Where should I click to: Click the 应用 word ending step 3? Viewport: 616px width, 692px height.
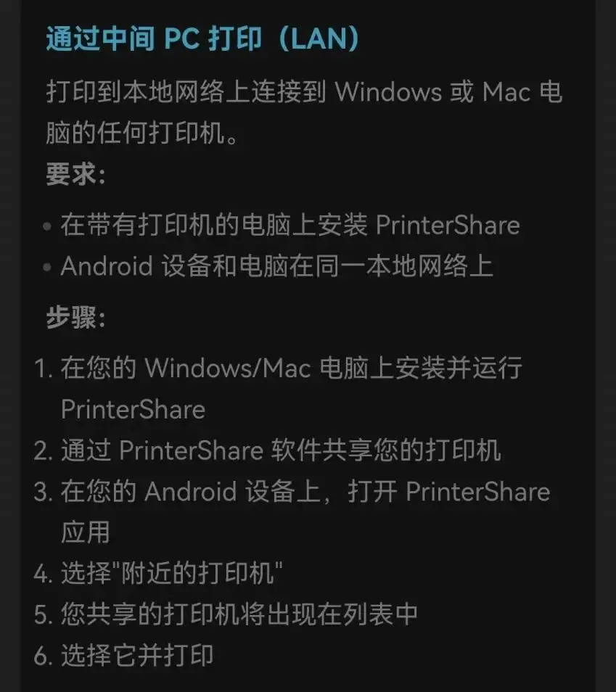pos(85,532)
